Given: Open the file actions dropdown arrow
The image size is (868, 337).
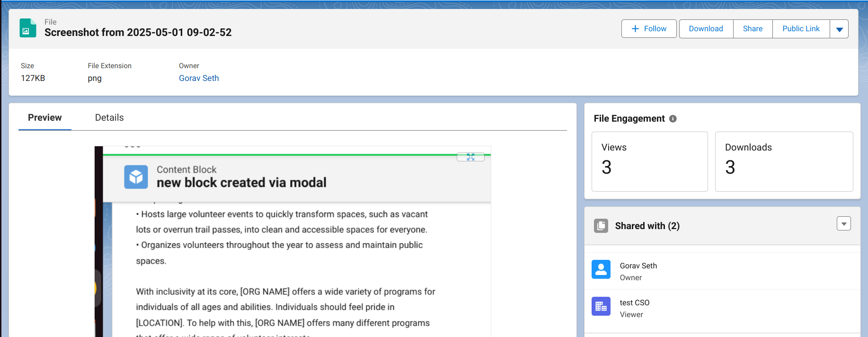Looking at the screenshot, I should [839, 29].
